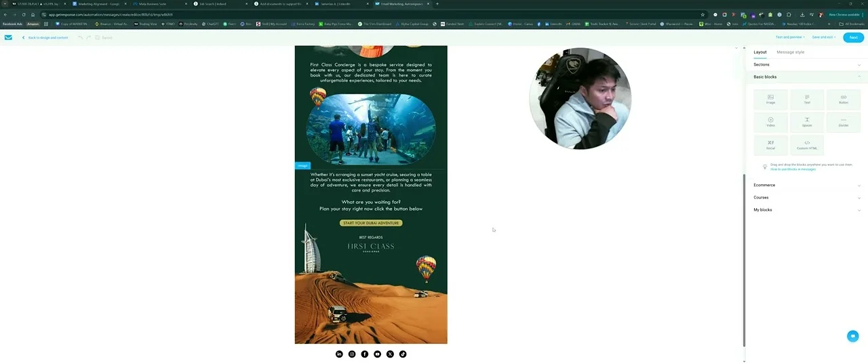Screen dimensions: 868x363
Task: Click the TikTok social icon in email footer
Action: point(403,354)
